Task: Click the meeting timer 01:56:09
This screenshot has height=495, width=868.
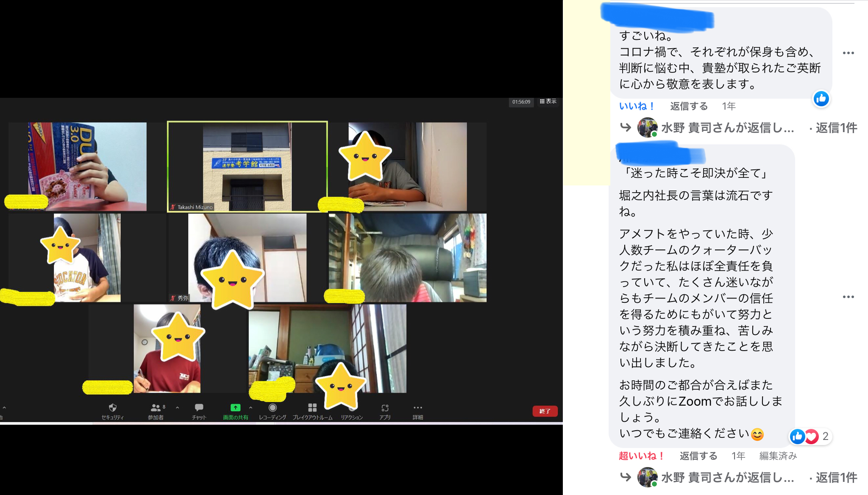Action: [521, 102]
